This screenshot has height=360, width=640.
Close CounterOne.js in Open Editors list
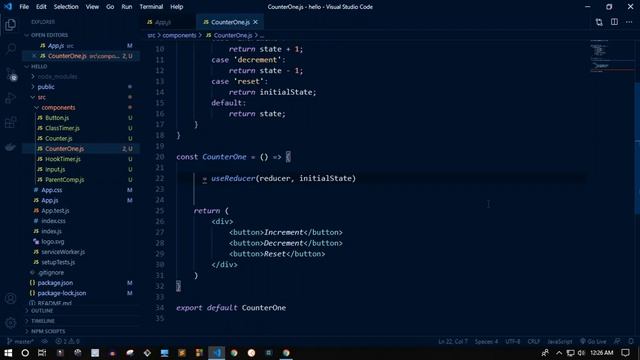tap(34, 56)
